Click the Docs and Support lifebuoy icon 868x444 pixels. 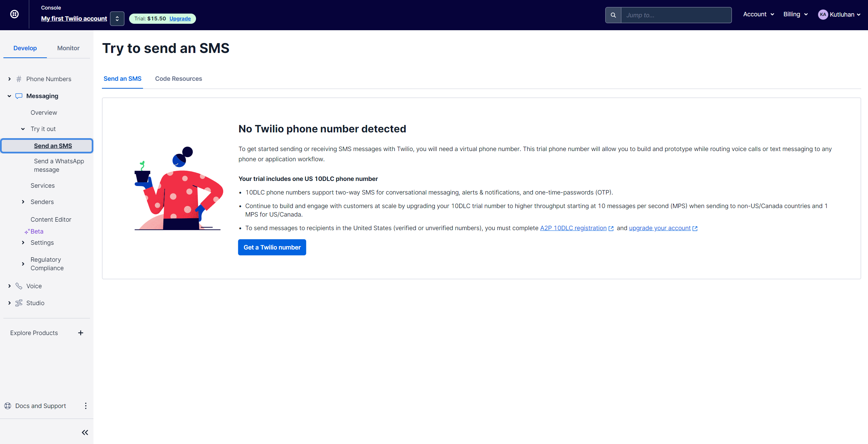coord(7,406)
